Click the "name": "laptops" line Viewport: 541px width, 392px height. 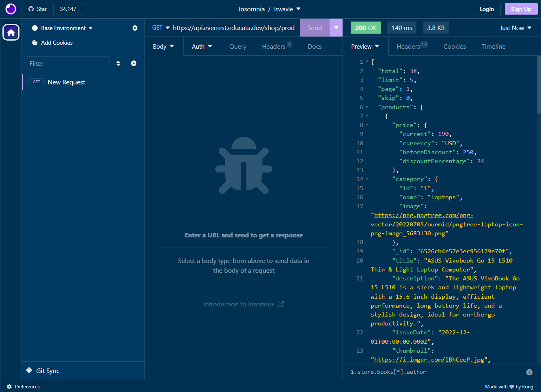(431, 197)
